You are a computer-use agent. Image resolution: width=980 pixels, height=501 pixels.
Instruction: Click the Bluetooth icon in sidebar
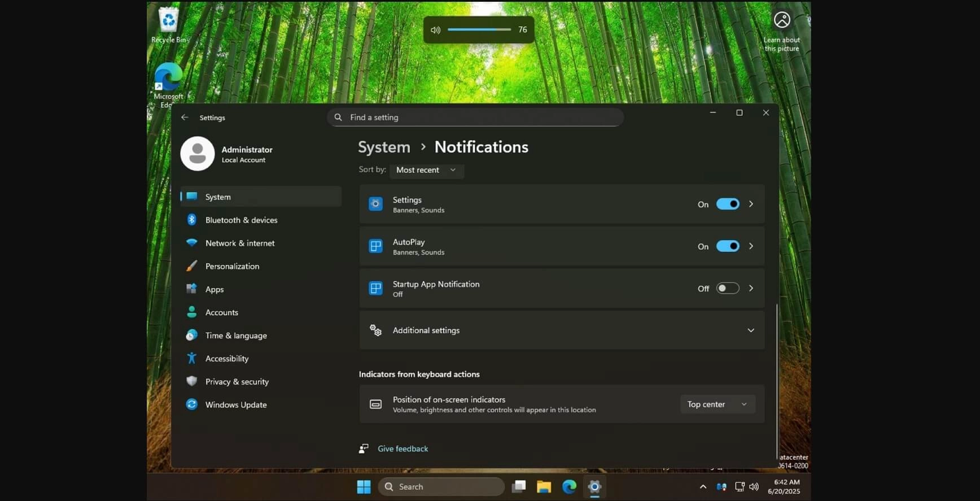pyautogui.click(x=192, y=220)
